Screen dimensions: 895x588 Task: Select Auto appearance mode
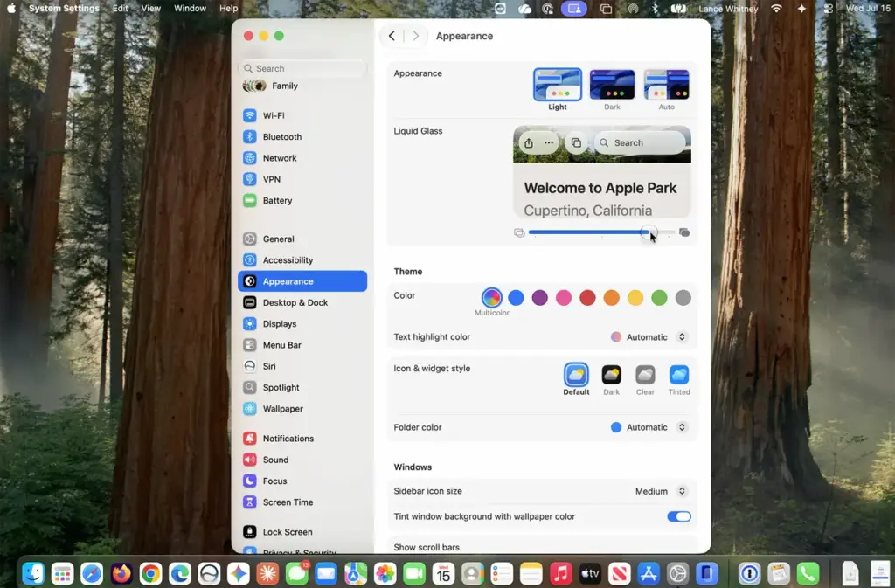point(666,89)
